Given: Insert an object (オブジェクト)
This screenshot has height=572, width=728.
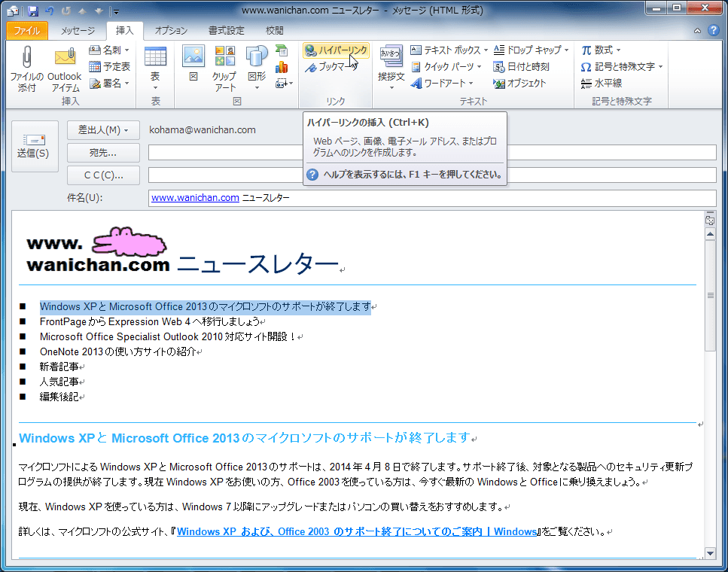Looking at the screenshot, I should click(520, 83).
